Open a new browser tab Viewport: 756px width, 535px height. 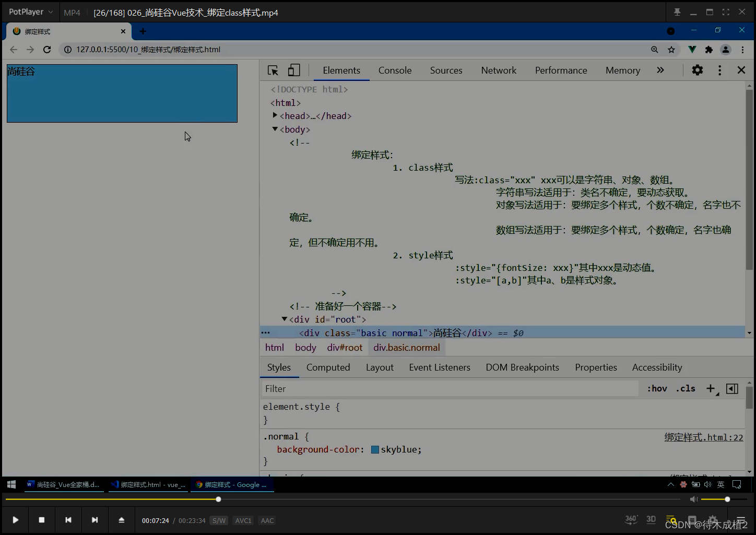pos(143,31)
